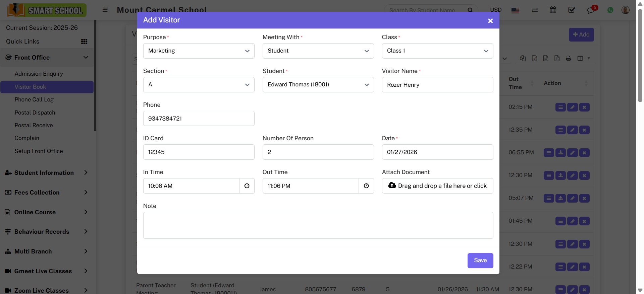The height and width of the screenshot is (294, 644).
Task: Open the Purpose dropdown showing Marketing
Action: coord(199,51)
